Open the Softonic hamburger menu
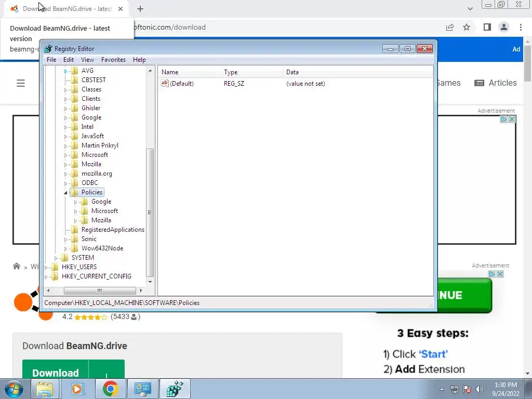The width and height of the screenshot is (532, 399). (x=21, y=83)
